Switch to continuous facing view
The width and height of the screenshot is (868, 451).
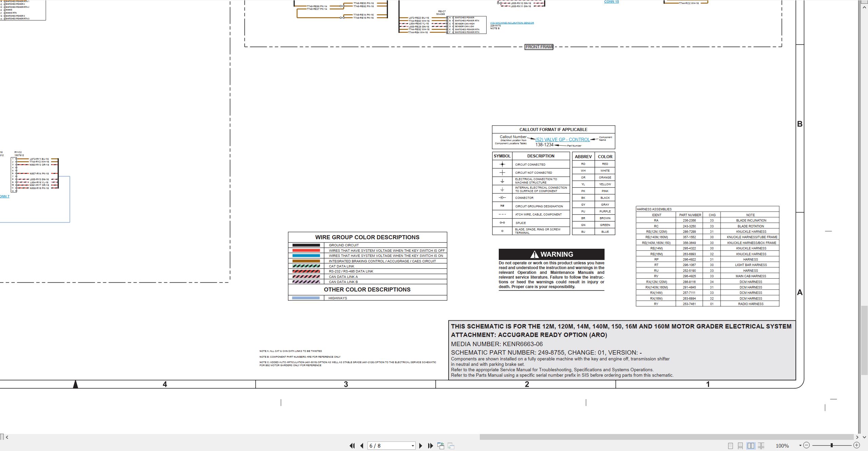coord(761,446)
